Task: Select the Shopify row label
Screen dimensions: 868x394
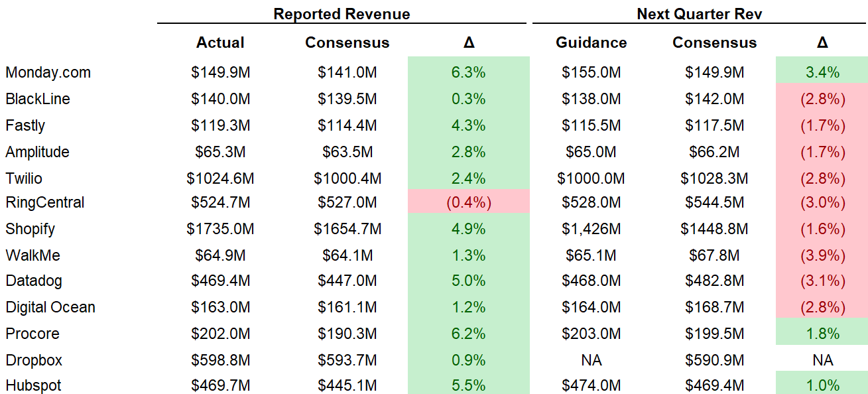Action: [30, 229]
